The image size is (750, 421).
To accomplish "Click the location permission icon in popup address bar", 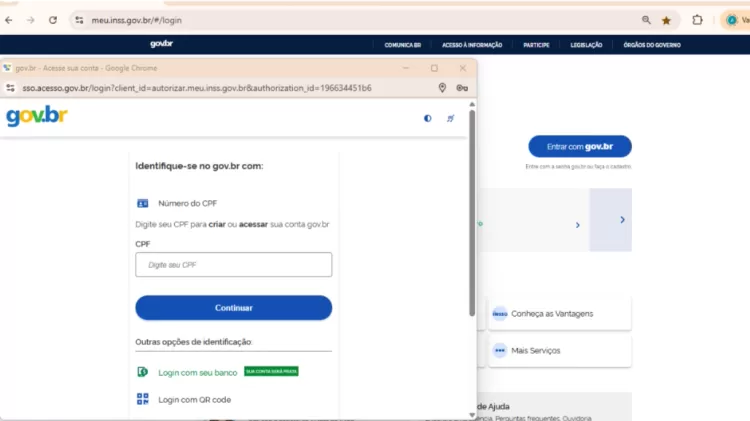I will tap(442, 88).
